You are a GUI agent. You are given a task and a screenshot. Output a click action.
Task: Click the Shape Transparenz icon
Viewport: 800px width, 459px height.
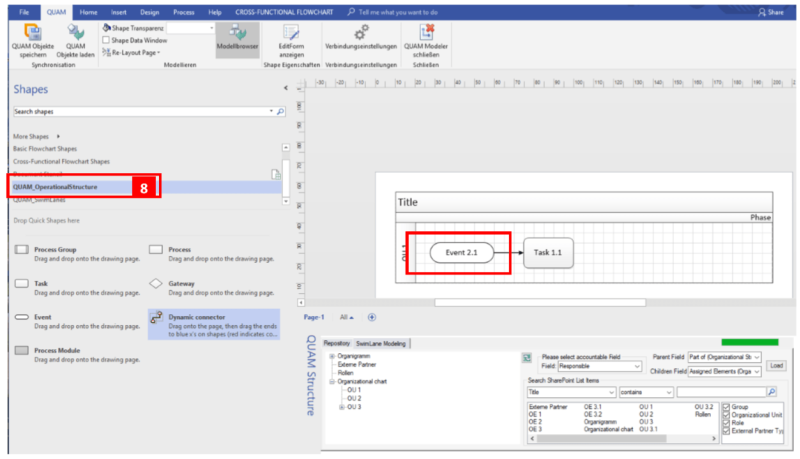(107, 28)
